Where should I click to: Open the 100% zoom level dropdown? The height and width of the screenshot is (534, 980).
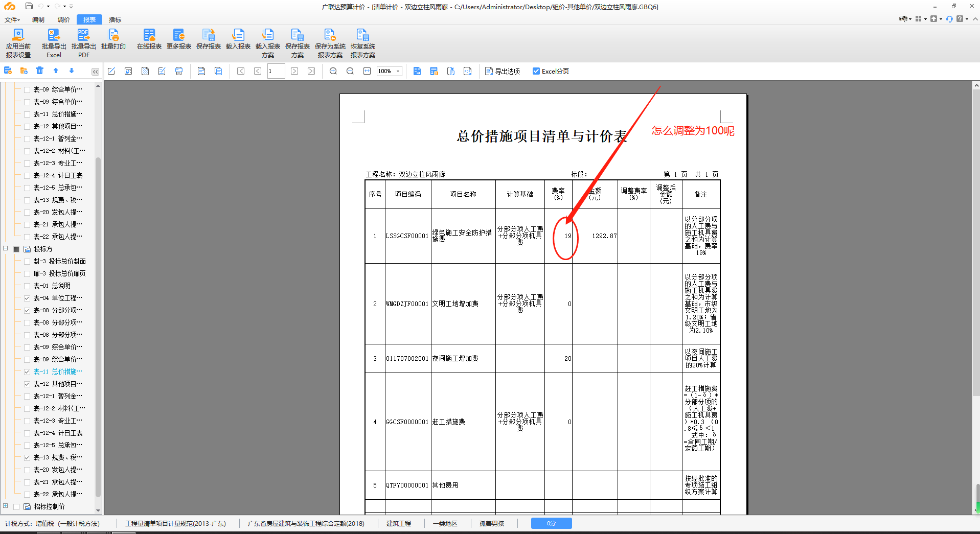coord(398,71)
